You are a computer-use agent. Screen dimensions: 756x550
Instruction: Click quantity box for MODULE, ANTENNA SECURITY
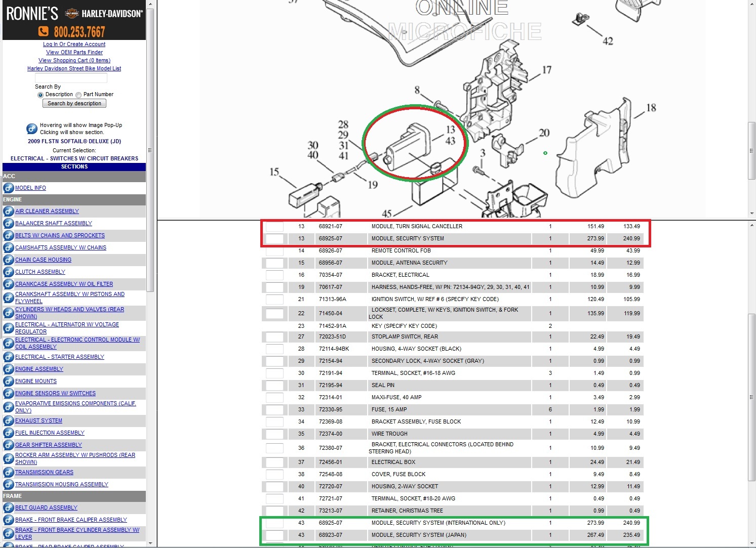pyautogui.click(x=274, y=263)
